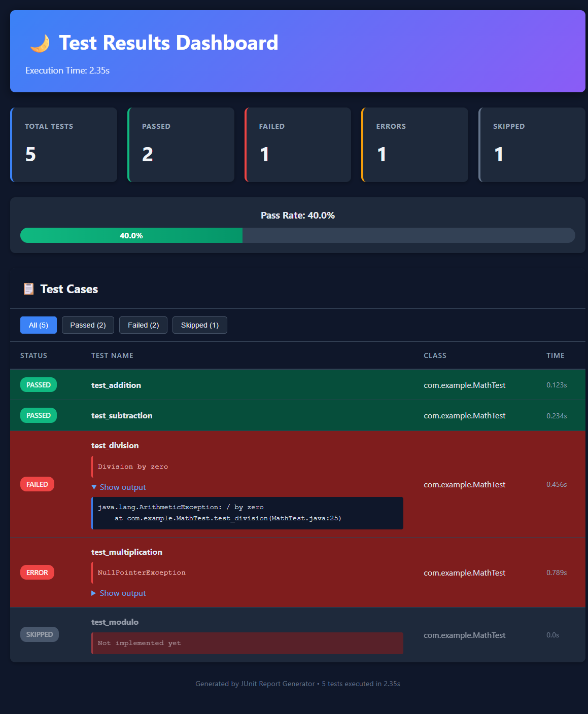Click the 'Pass Rate: 40.0%' label

coord(298,216)
